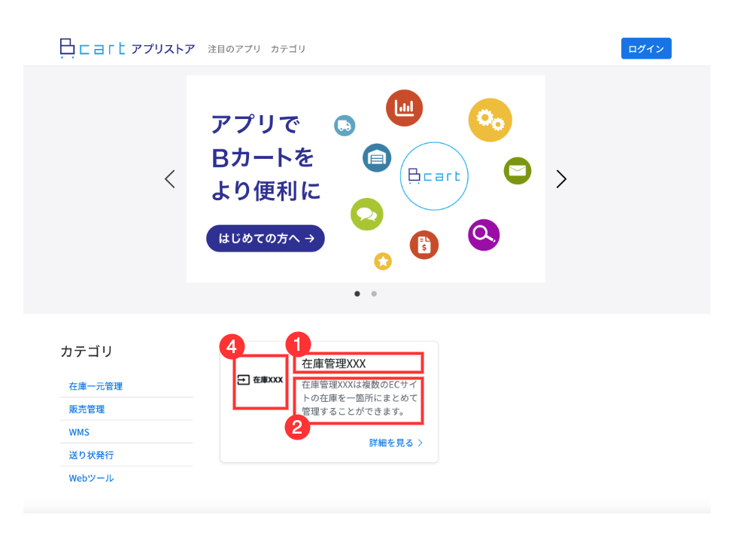This screenshot has height=545, width=756.
Task: Click the green chat bubbles icon
Action: (x=366, y=215)
